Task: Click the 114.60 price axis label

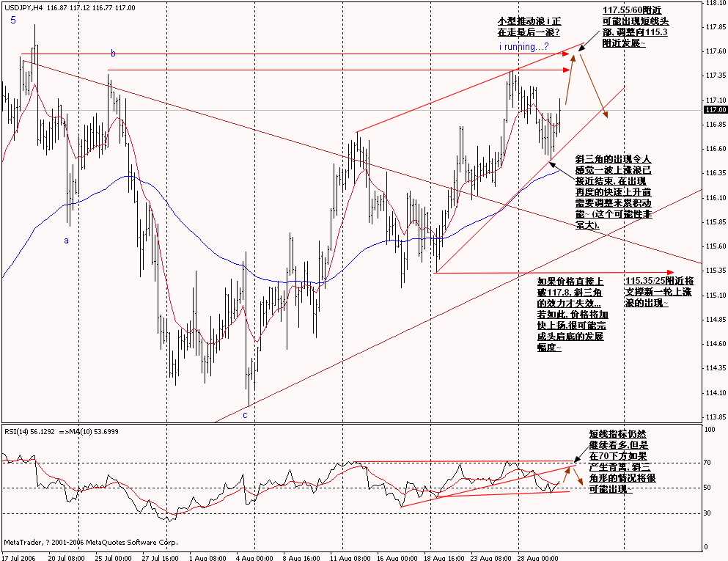Action: click(x=716, y=344)
